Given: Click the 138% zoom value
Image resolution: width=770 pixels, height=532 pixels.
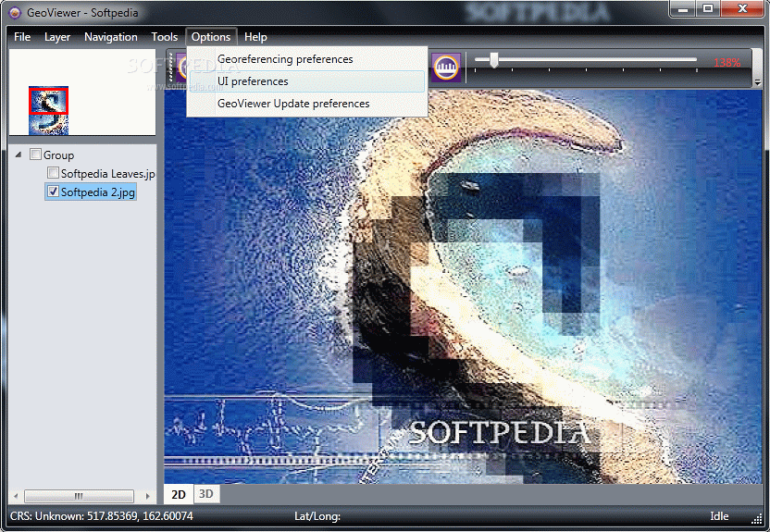Looking at the screenshot, I should (727, 63).
